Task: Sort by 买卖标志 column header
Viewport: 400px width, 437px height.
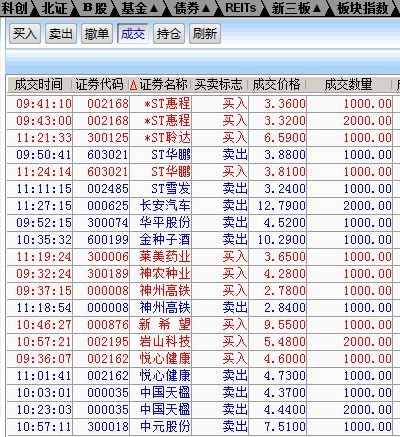Action: coord(219,84)
